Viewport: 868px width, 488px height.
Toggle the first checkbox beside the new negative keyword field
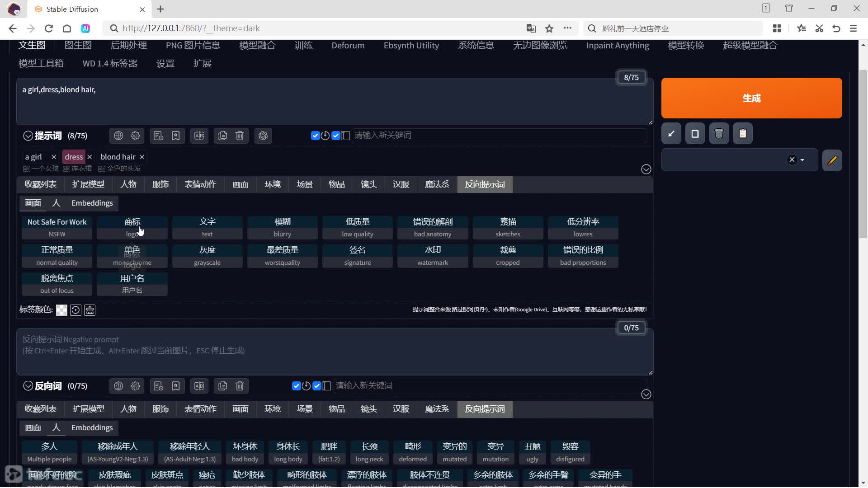tap(297, 386)
